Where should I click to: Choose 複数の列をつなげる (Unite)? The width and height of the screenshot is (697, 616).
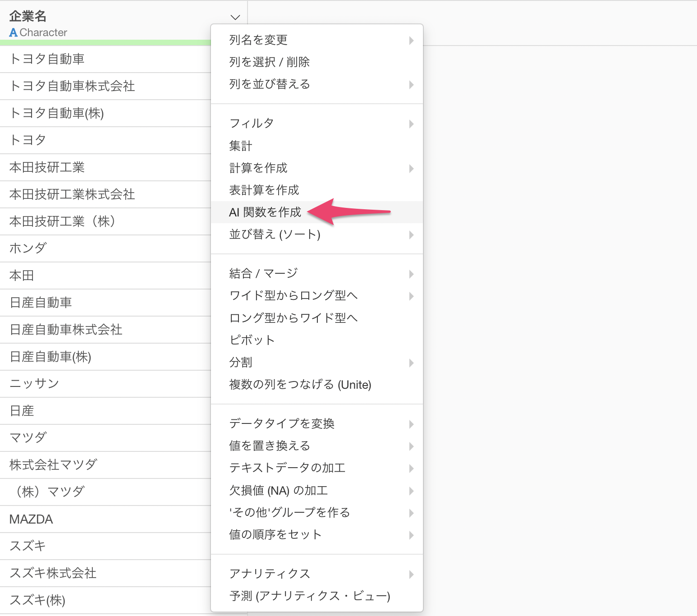pyautogui.click(x=300, y=385)
